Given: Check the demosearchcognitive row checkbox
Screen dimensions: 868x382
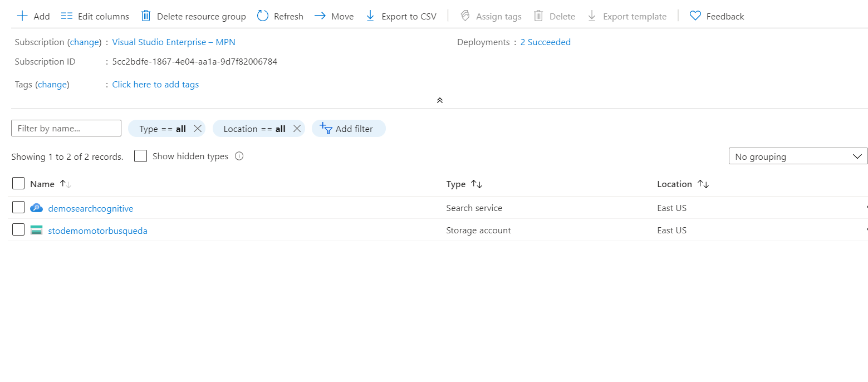Looking at the screenshot, I should (x=18, y=208).
